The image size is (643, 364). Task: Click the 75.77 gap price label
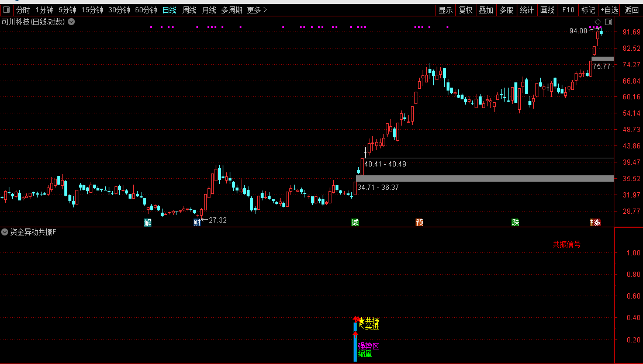601,67
